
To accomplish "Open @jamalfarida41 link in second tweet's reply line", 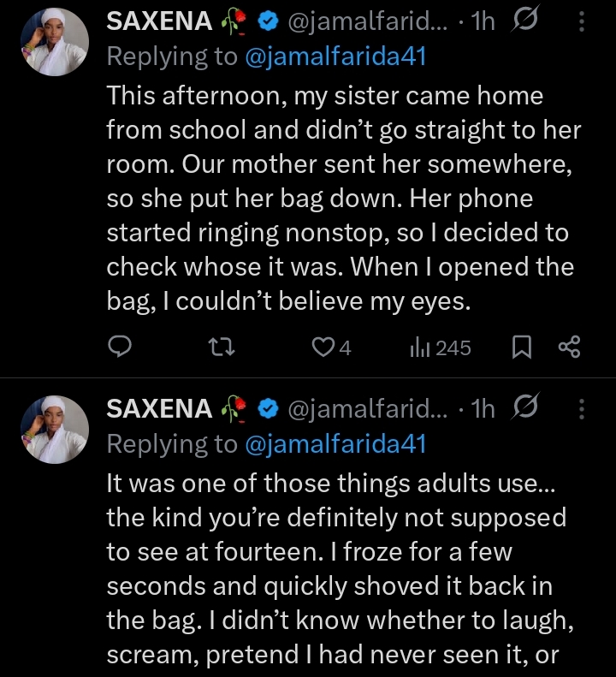I will click(335, 443).
